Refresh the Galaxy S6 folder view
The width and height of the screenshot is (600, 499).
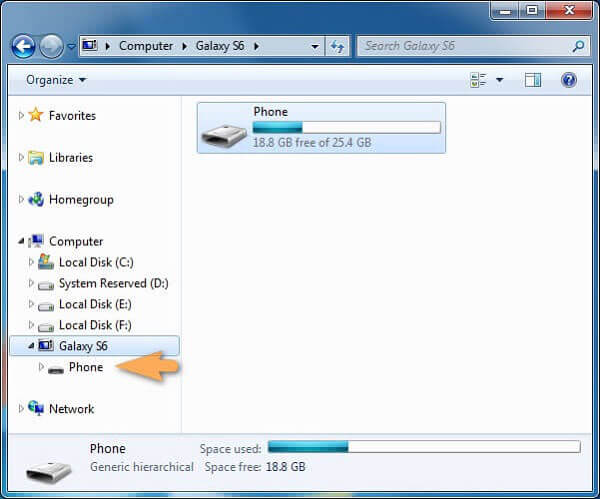coord(337,47)
